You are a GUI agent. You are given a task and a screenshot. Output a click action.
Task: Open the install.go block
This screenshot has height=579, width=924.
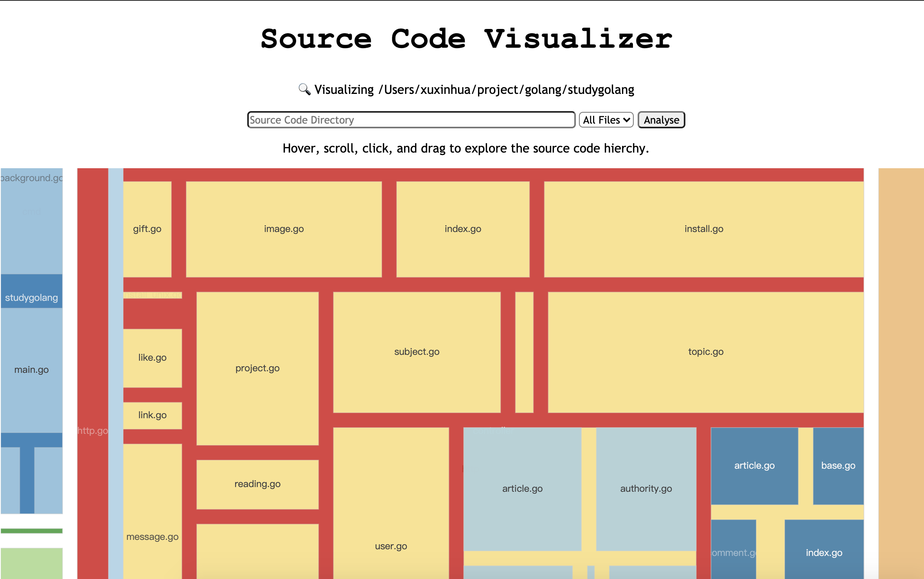pos(703,229)
